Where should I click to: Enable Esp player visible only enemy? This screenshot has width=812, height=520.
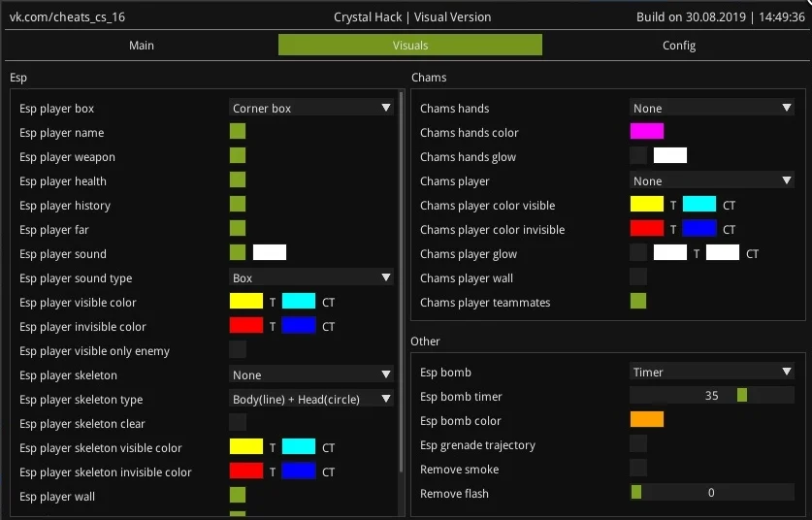(238, 350)
